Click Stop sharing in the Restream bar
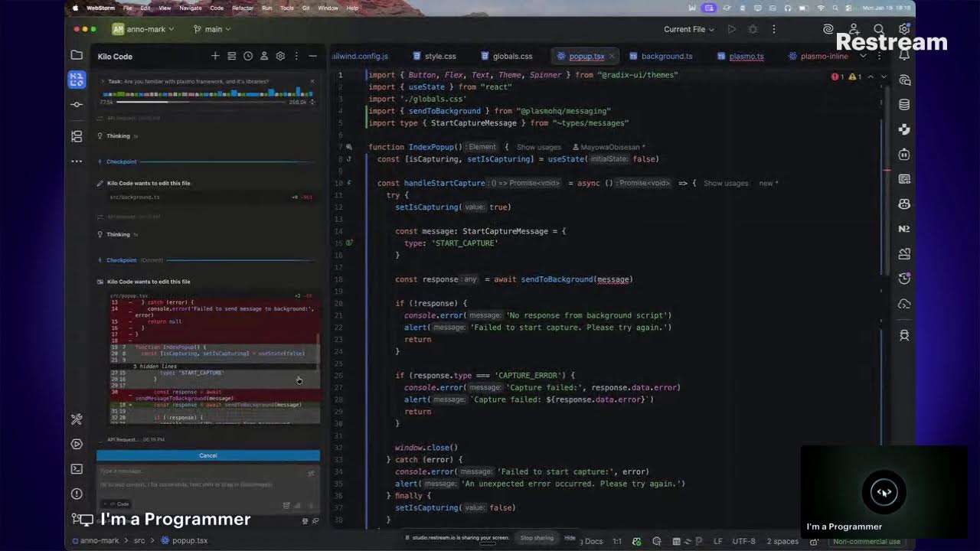This screenshot has height=551, width=980. tap(537, 538)
